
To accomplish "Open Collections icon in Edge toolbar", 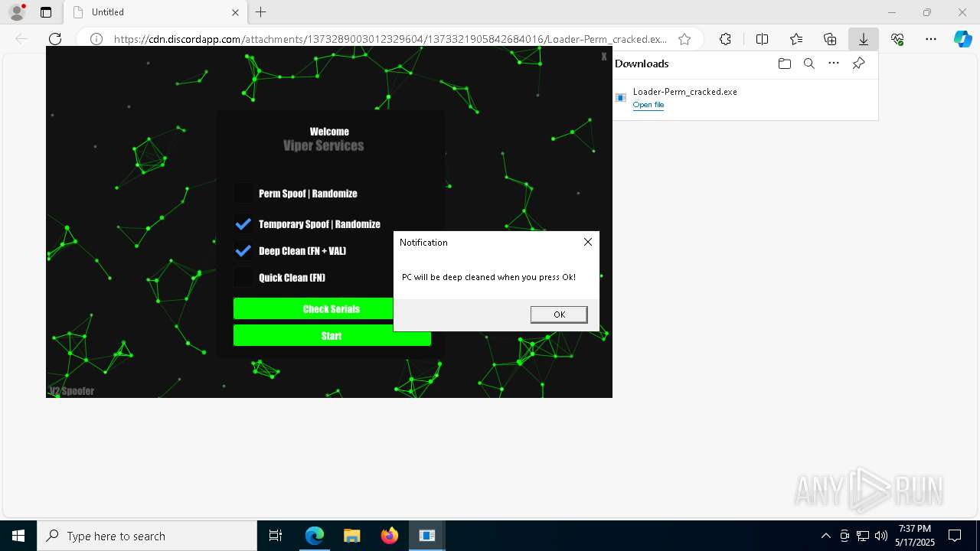I will [830, 39].
